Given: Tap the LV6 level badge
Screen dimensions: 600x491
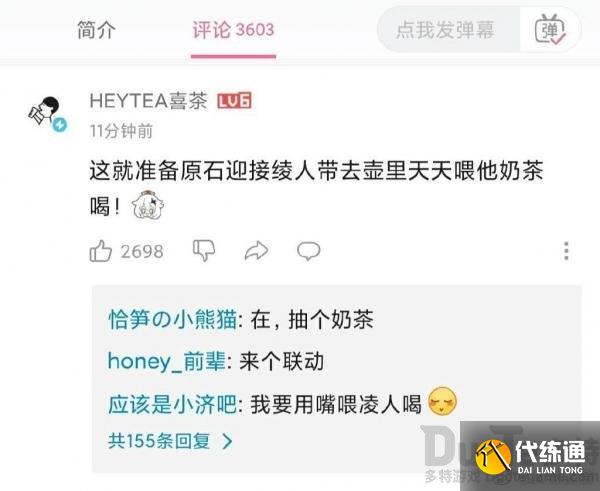Looking at the screenshot, I should (234, 101).
